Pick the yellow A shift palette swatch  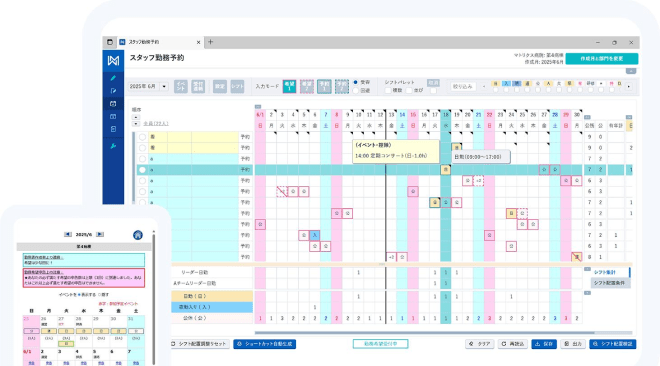548,83
